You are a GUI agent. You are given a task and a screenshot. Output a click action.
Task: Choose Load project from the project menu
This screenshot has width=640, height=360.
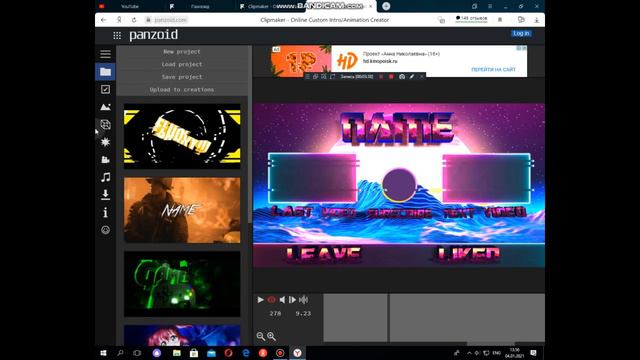click(182, 64)
